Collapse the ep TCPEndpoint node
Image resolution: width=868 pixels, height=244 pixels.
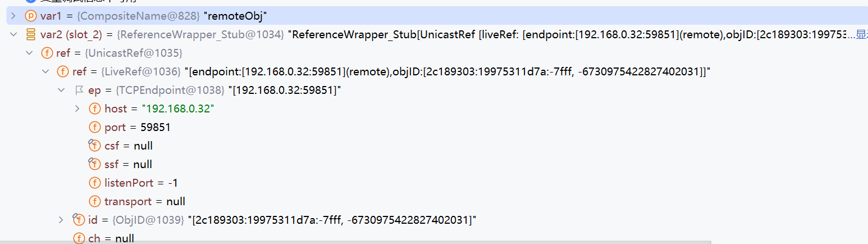point(61,91)
